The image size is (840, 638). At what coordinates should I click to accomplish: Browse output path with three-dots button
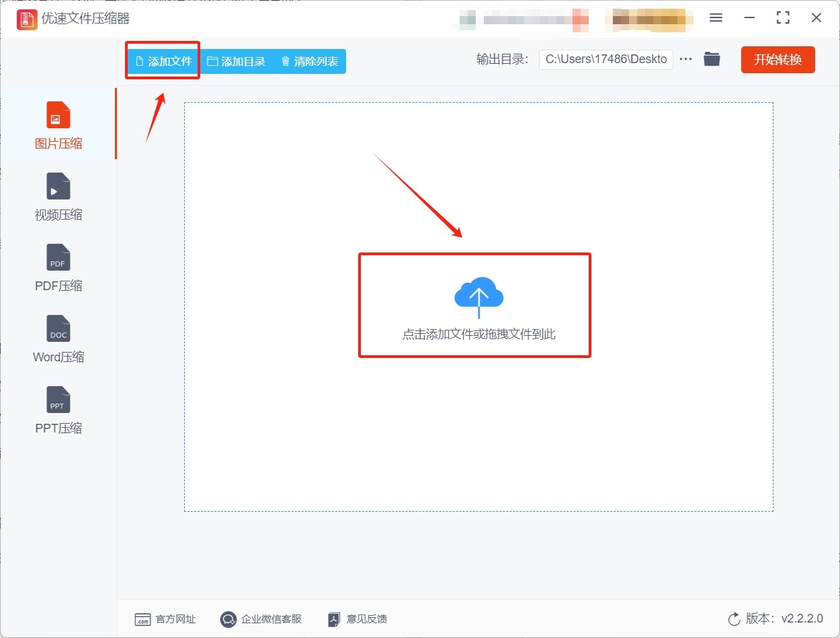tap(685, 59)
